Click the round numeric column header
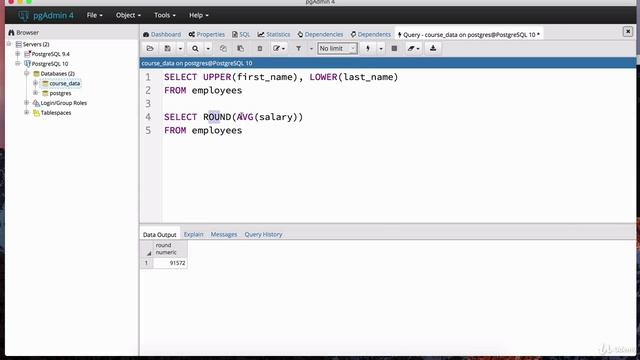Viewport: 640px width, 360px height. [x=170, y=249]
